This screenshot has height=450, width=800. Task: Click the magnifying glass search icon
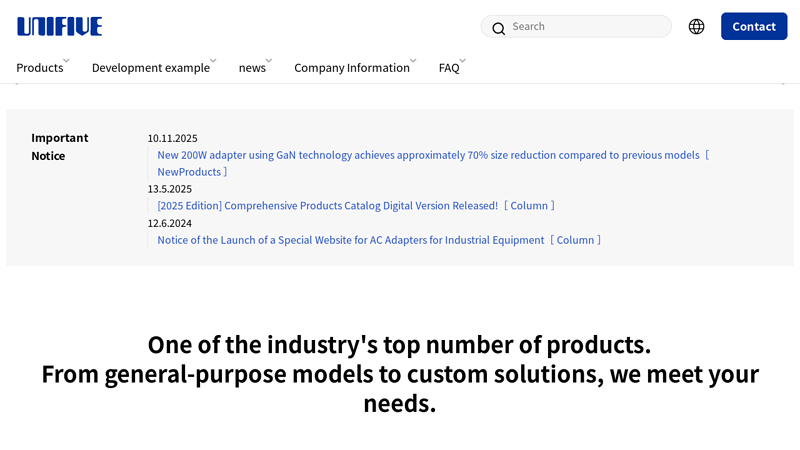coord(498,28)
